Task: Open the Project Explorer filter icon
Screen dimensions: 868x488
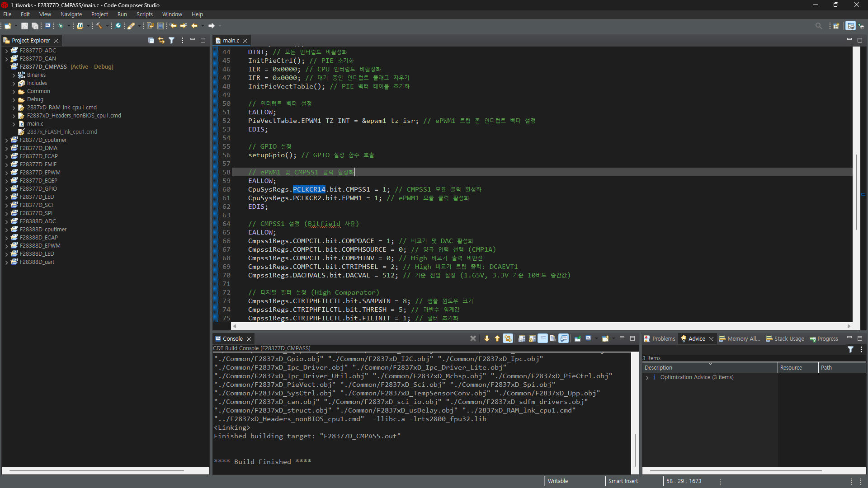Action: pyautogui.click(x=172, y=41)
